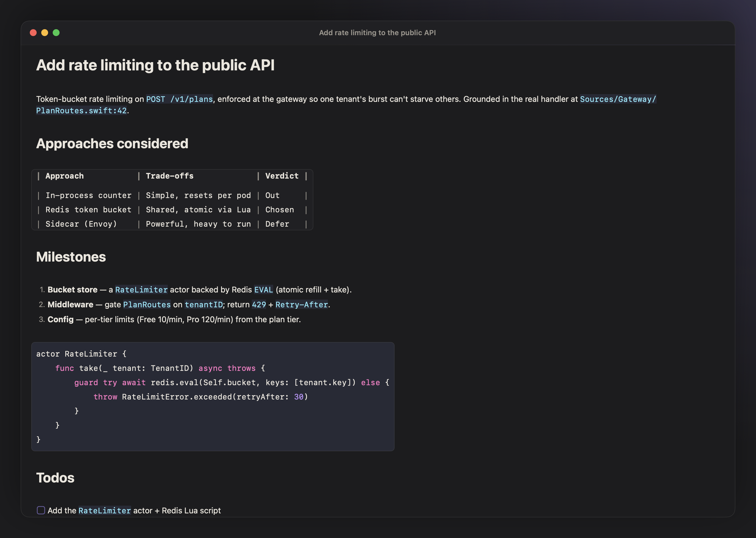Click the 'Defer' verdict cell
Image resolution: width=756 pixels, height=538 pixels.
tap(277, 224)
